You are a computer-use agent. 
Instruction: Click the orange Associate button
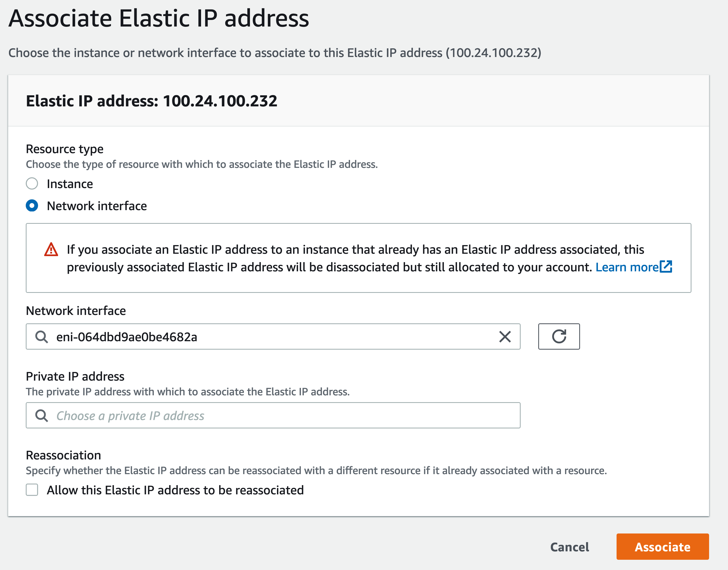pyautogui.click(x=663, y=547)
